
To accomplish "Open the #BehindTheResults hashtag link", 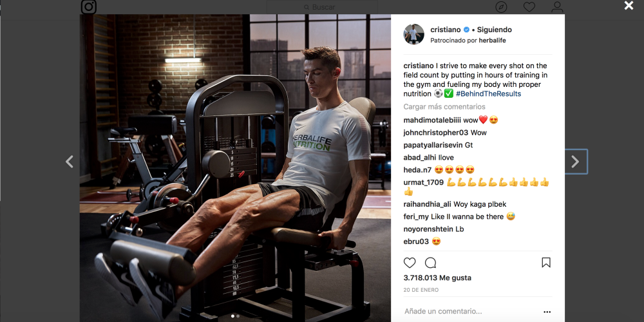I will (x=488, y=93).
